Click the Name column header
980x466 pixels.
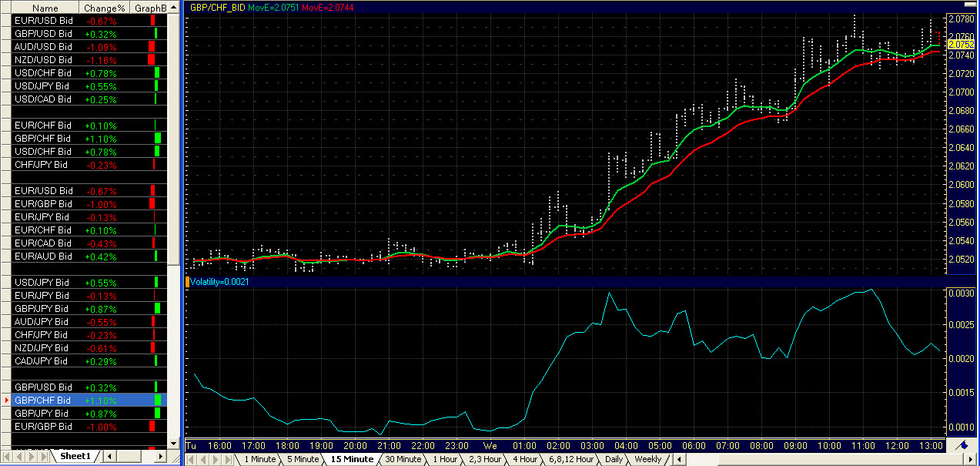[x=45, y=8]
